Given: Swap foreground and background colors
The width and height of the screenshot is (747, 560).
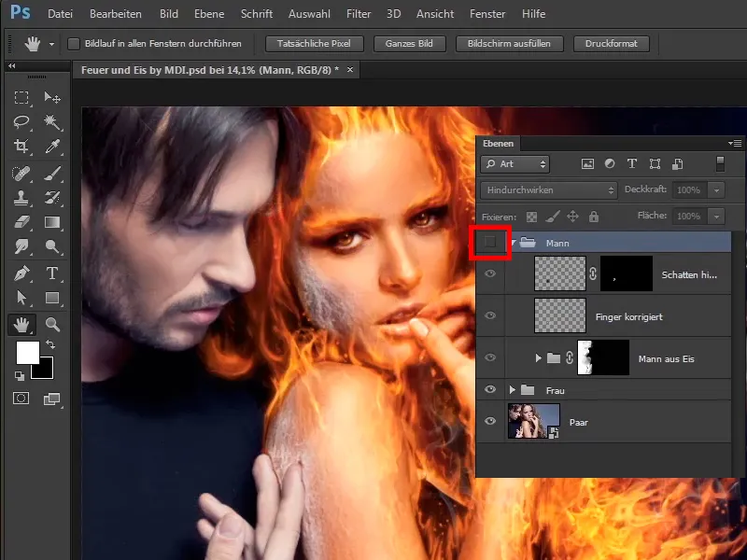Looking at the screenshot, I should click(50, 344).
